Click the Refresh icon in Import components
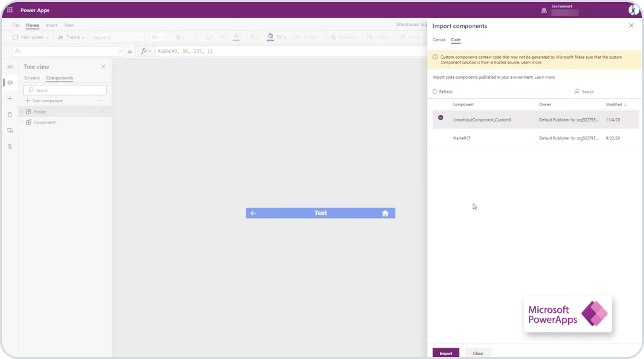The height and width of the screenshot is (359, 644). click(x=435, y=92)
